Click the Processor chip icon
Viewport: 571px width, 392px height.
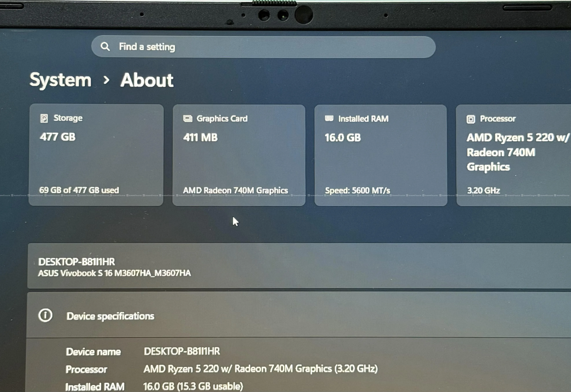point(470,119)
